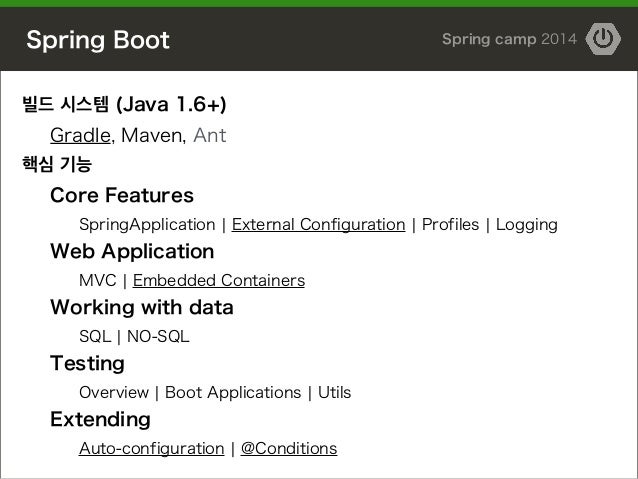This screenshot has height=479, width=638.
Task: Open the Auto-configuration link
Action: (151, 448)
